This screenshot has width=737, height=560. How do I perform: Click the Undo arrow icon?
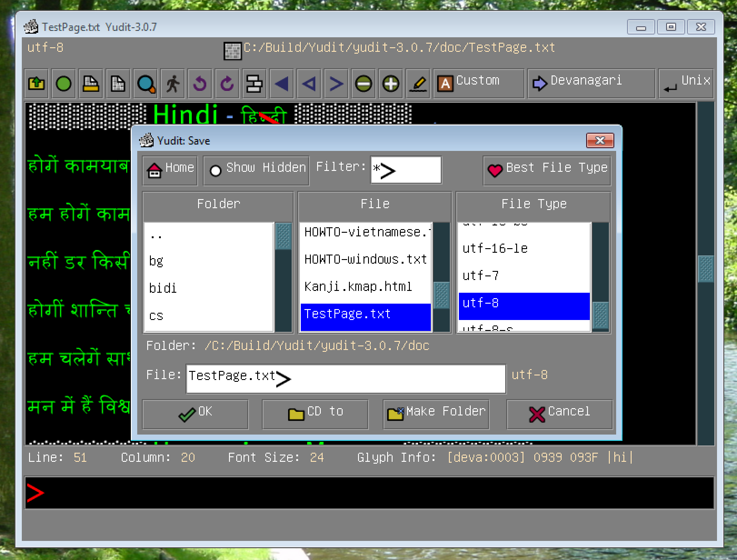[x=200, y=84]
